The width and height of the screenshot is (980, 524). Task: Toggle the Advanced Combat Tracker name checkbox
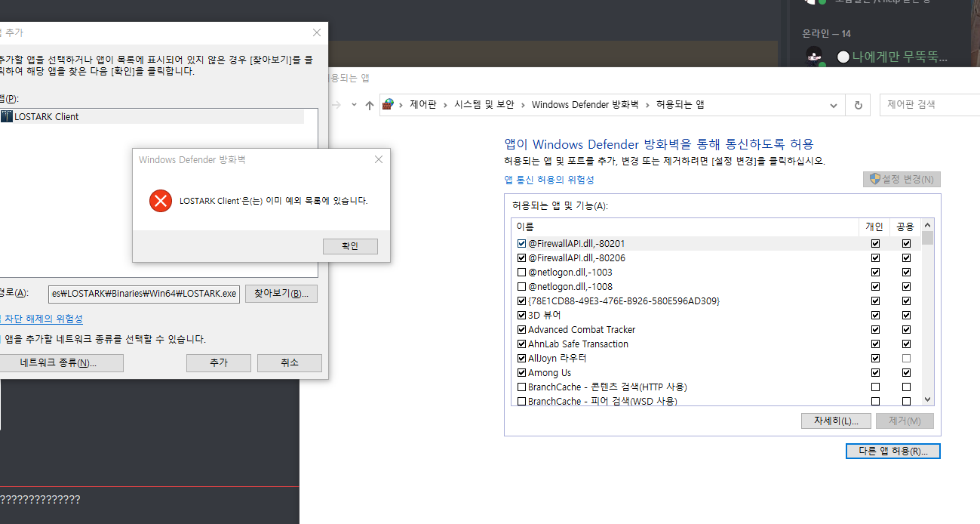521,330
